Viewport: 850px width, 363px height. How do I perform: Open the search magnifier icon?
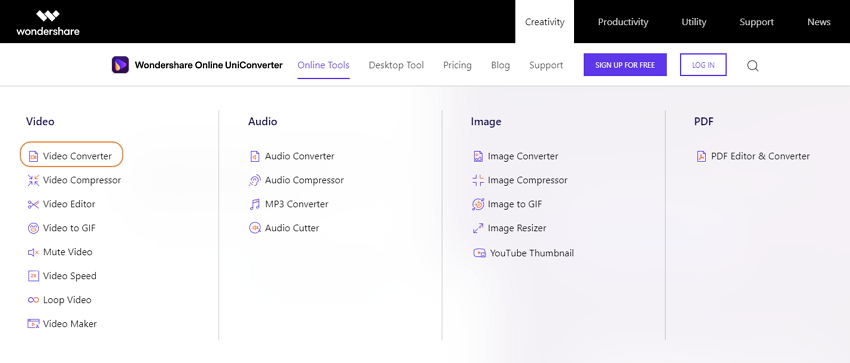point(752,66)
